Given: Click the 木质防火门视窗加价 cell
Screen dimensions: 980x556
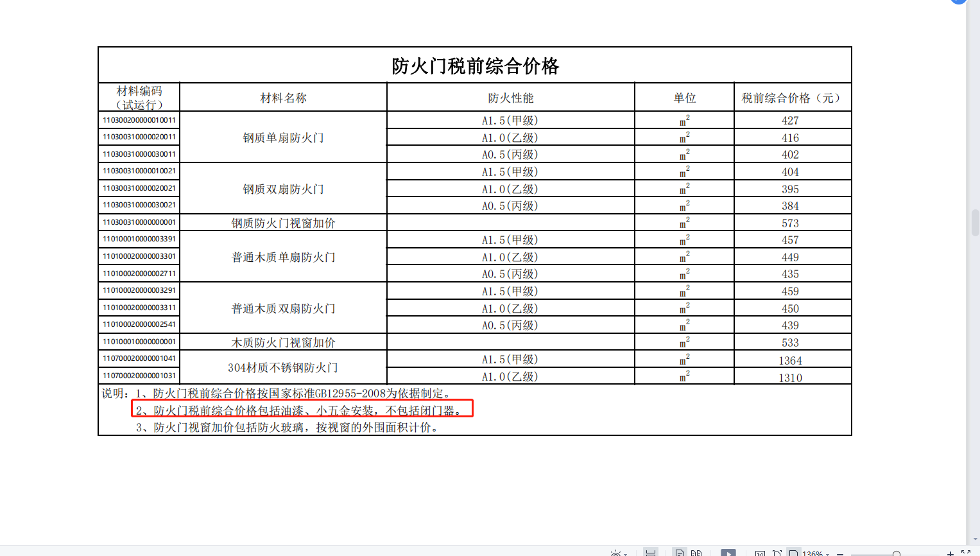Looking at the screenshot, I should [283, 342].
